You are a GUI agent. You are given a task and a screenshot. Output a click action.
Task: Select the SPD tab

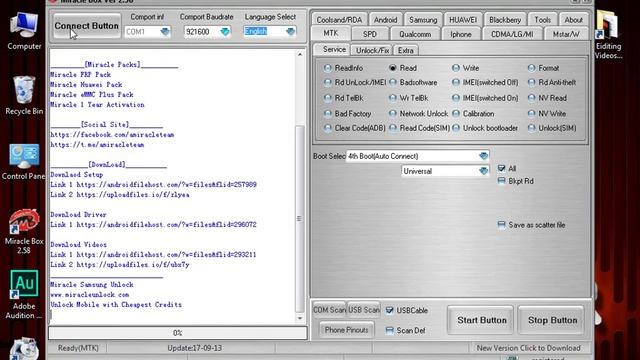tap(370, 34)
